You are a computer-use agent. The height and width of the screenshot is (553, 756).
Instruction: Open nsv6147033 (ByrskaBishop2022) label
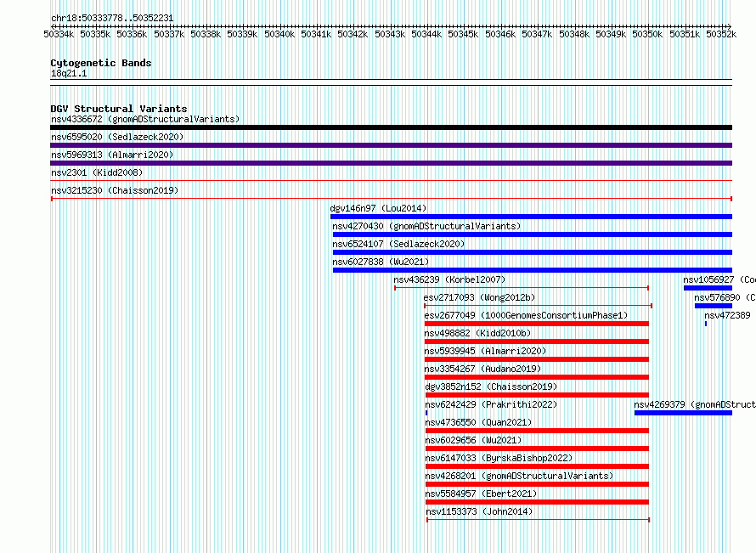click(x=499, y=458)
